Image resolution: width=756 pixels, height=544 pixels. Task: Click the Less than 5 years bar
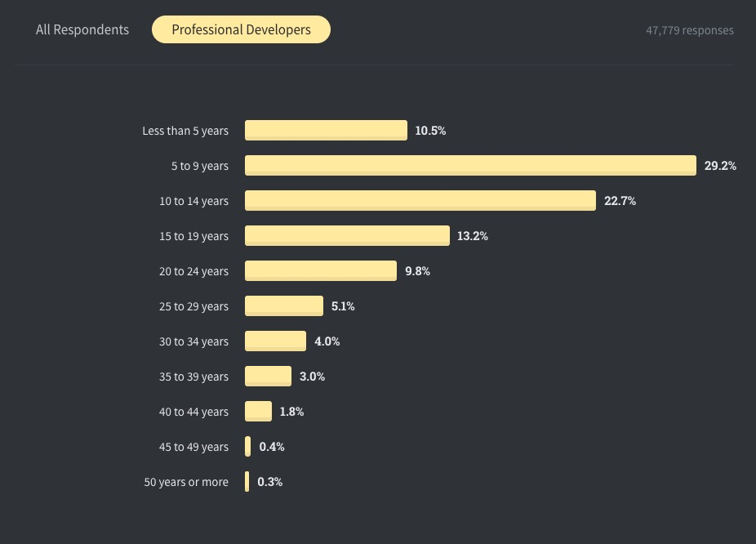tap(326, 131)
